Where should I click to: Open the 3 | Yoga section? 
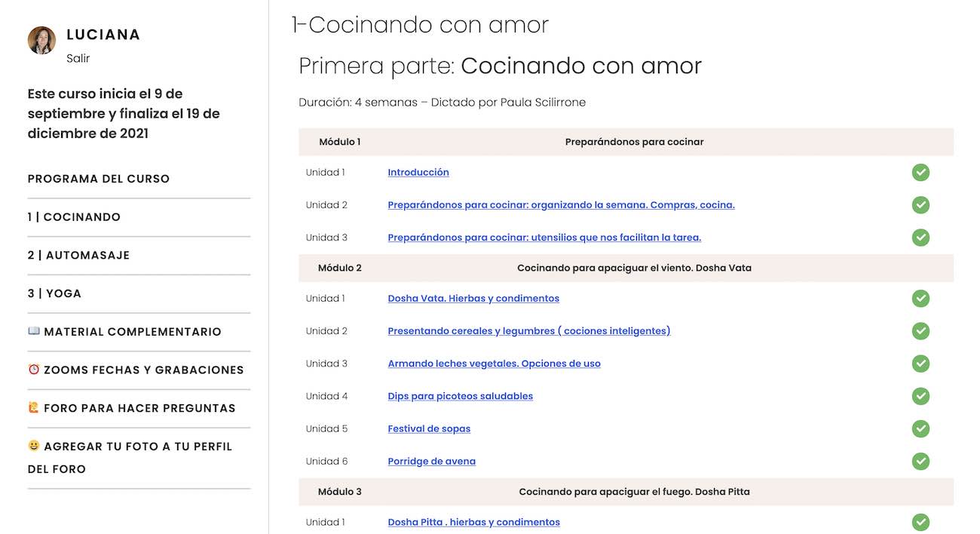(54, 293)
